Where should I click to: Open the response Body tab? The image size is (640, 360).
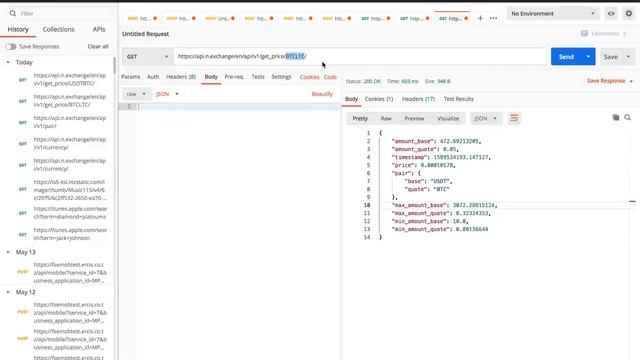click(351, 99)
